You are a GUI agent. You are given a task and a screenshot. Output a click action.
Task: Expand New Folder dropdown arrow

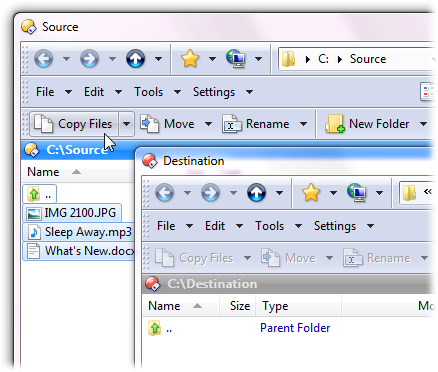click(x=423, y=124)
